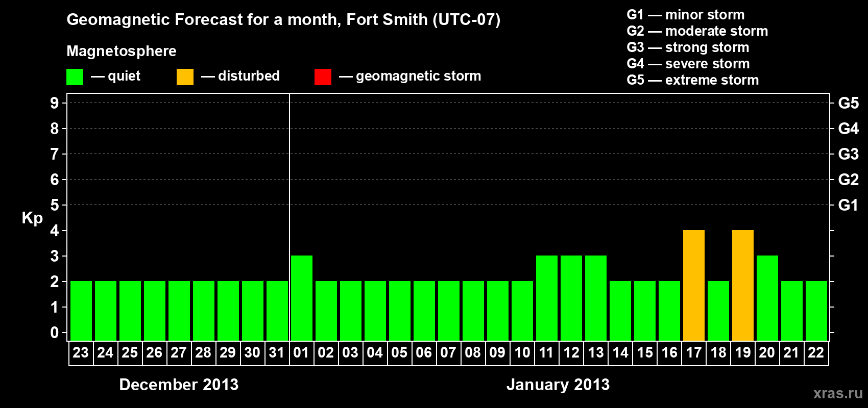Viewport: 868px width, 408px height.
Task: Click the 'G1 — minor storm' legend line
Action: point(686,15)
